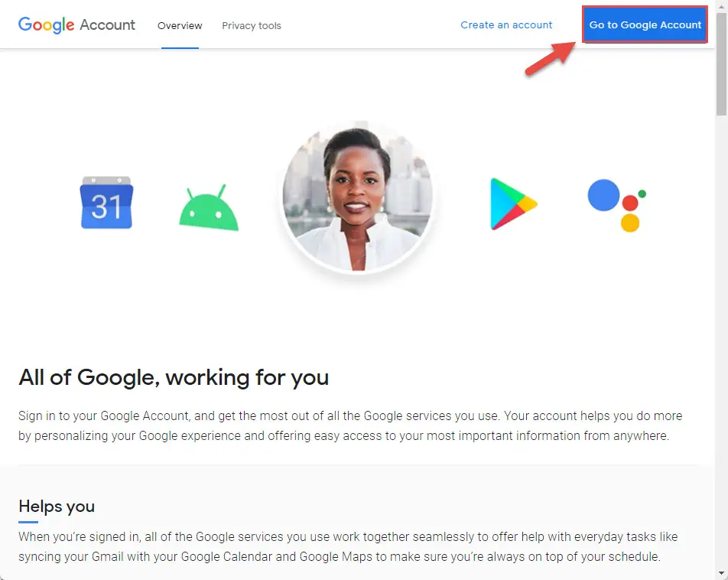Click the Google logo in header
Image resolution: width=728 pixels, height=580 pixels.
point(46,25)
